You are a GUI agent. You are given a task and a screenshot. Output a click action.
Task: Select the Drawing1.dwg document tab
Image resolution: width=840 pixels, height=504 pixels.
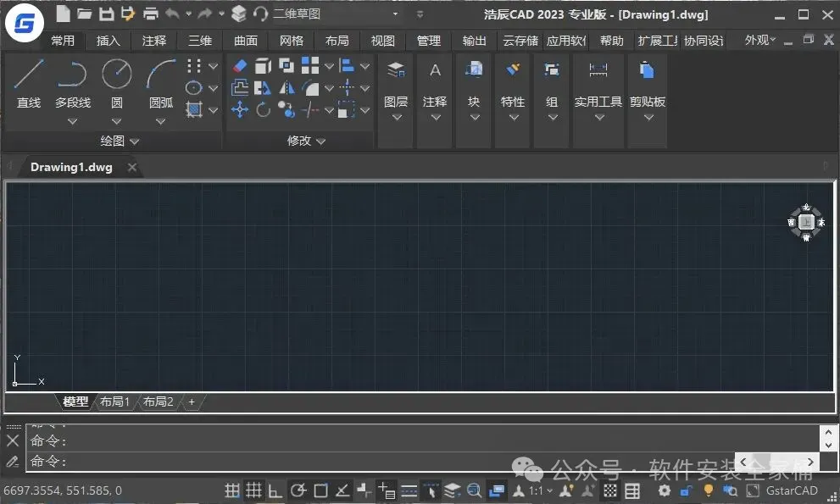71,167
